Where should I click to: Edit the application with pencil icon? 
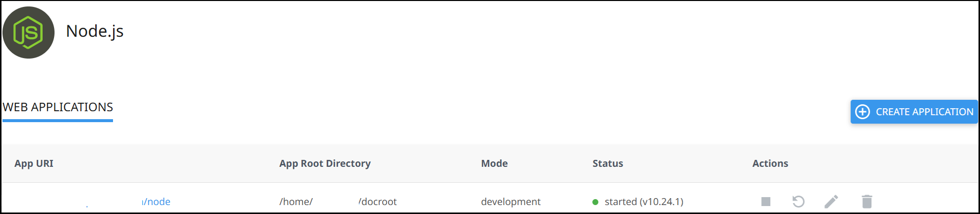point(831,202)
